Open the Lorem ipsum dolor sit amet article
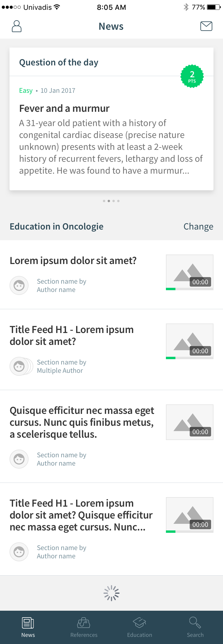The width and height of the screenshot is (223, 644). (73, 260)
